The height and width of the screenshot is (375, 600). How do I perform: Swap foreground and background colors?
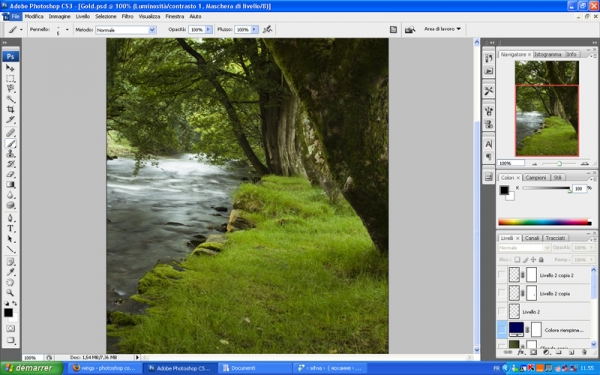coord(15,303)
